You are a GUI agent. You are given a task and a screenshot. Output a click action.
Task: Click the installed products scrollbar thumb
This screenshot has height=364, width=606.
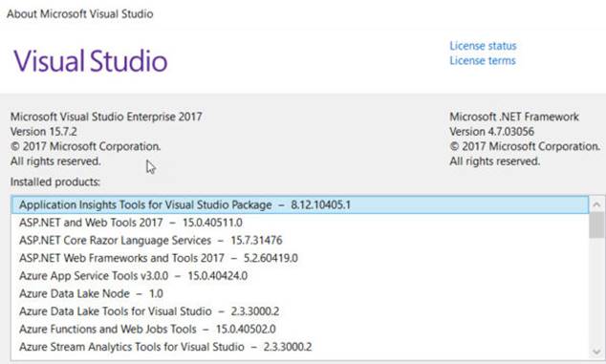(596, 225)
